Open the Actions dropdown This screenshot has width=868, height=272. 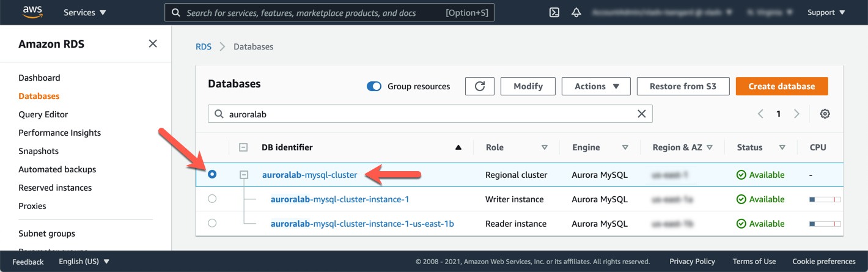[597, 86]
